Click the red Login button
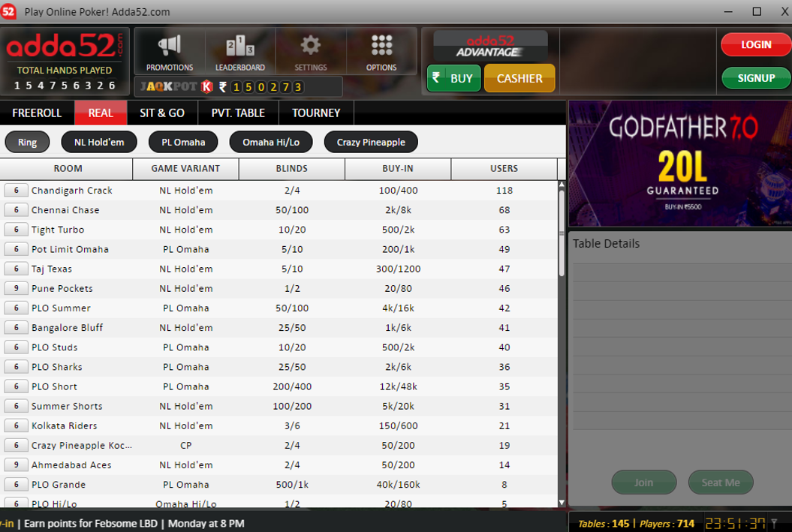The width and height of the screenshot is (792, 532). [x=756, y=44]
